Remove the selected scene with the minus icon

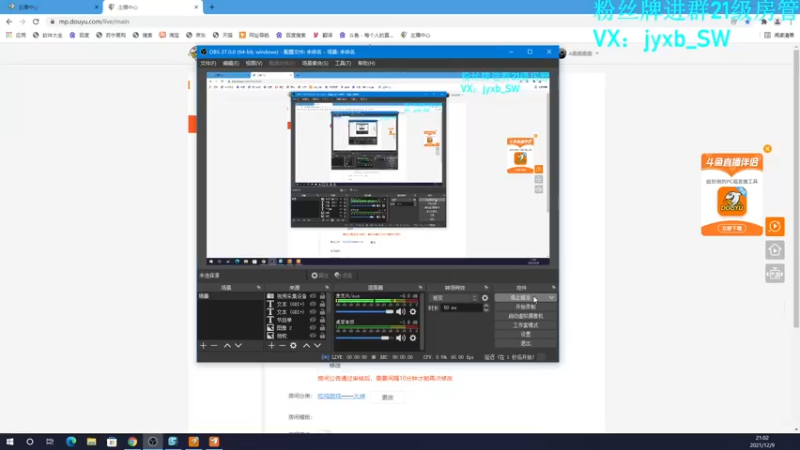point(214,345)
